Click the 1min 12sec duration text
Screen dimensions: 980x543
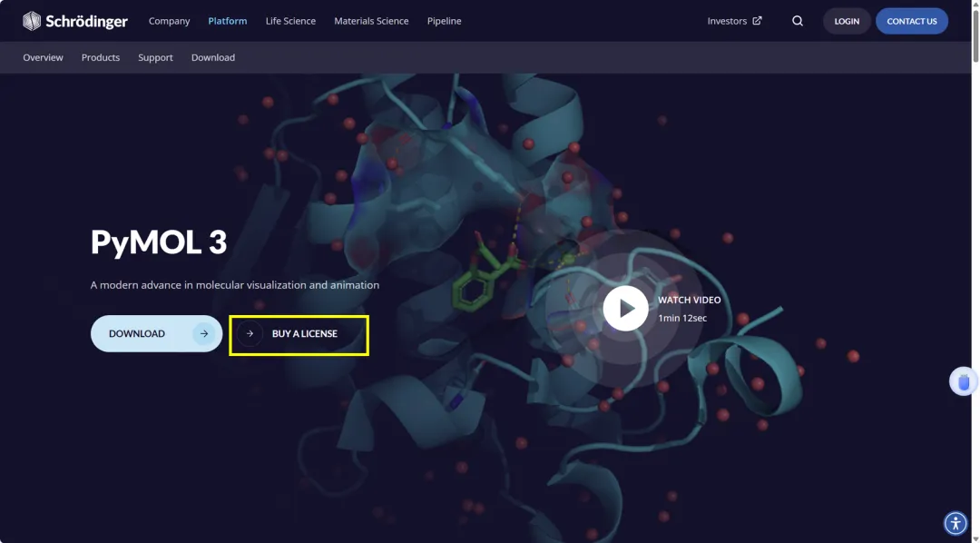pos(682,319)
